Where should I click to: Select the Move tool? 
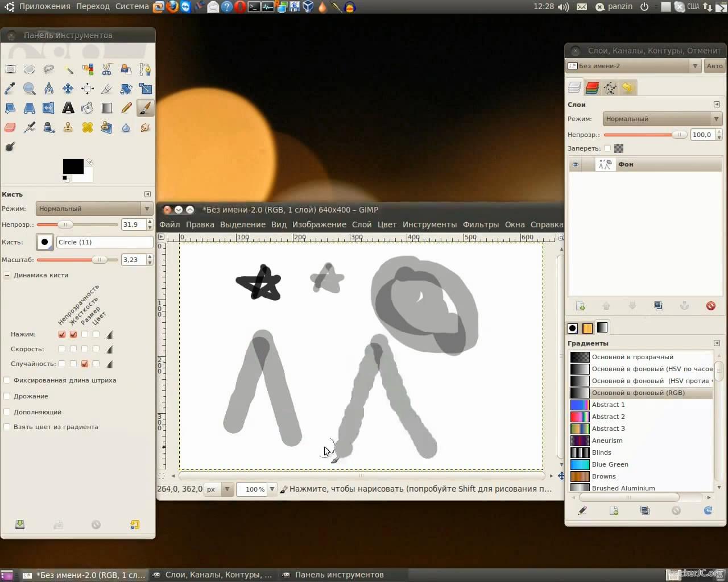[x=68, y=89]
